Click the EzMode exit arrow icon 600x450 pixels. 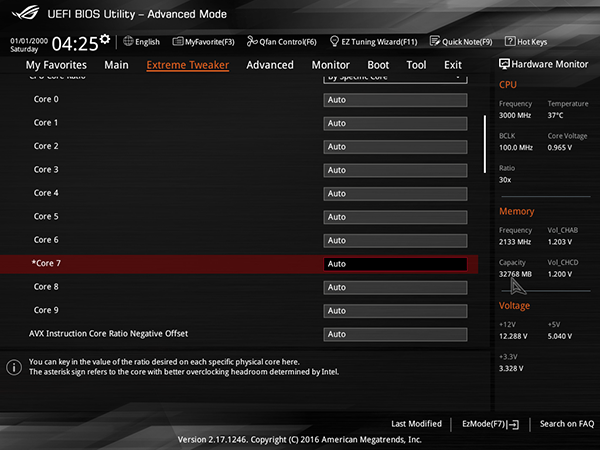[x=512, y=424]
